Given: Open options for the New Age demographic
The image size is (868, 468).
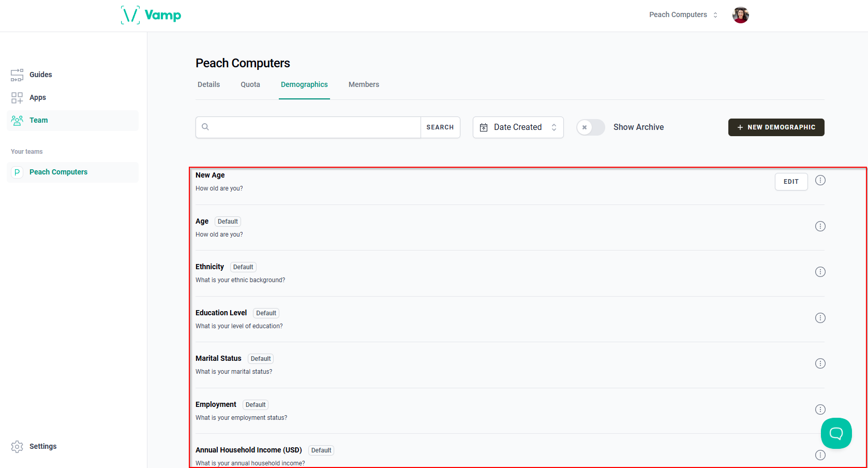Looking at the screenshot, I should point(820,180).
